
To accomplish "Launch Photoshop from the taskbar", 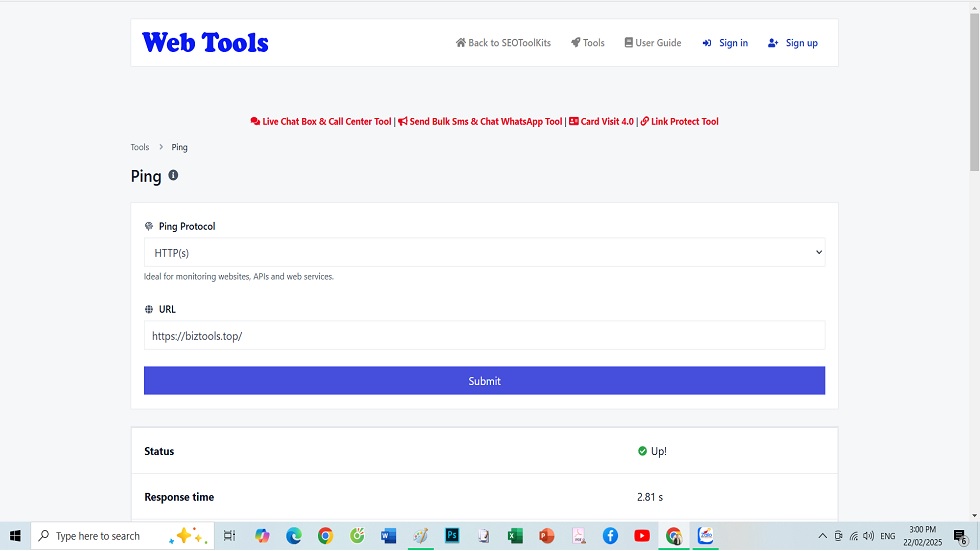I will coord(452,536).
